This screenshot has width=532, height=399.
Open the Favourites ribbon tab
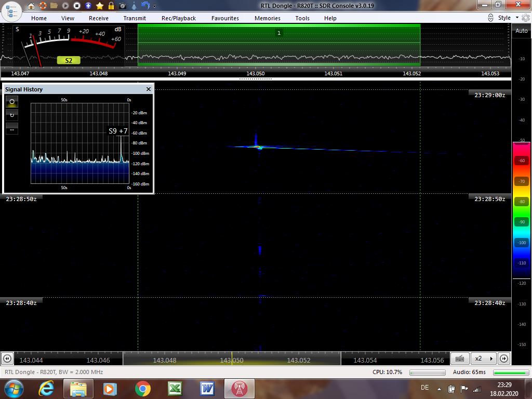pyautogui.click(x=225, y=18)
